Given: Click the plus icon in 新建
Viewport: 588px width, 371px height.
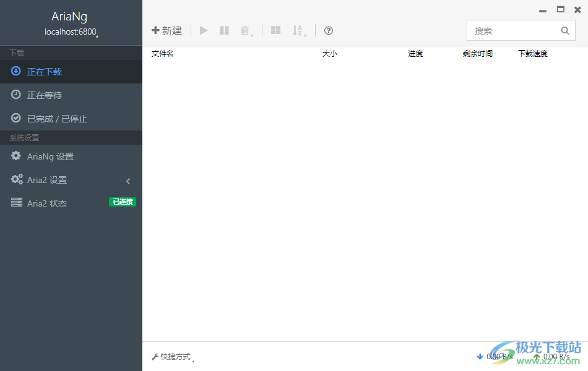Looking at the screenshot, I should pyautogui.click(x=155, y=30).
